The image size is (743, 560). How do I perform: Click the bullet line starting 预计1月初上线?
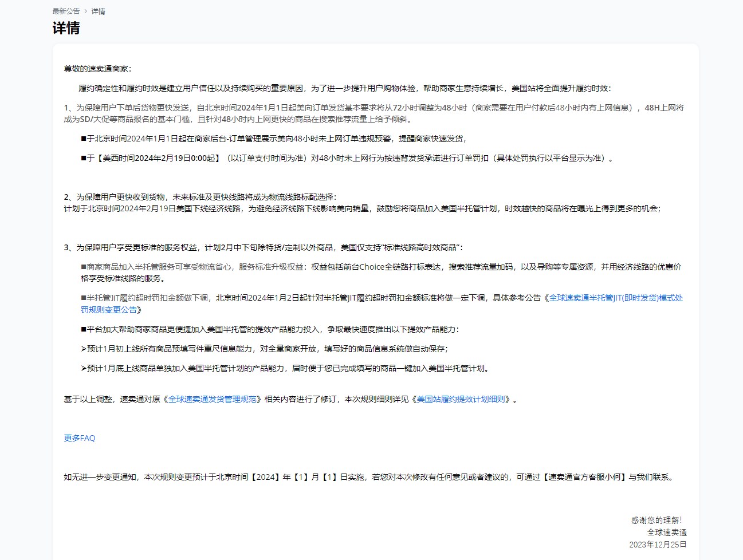pyautogui.click(x=265, y=349)
